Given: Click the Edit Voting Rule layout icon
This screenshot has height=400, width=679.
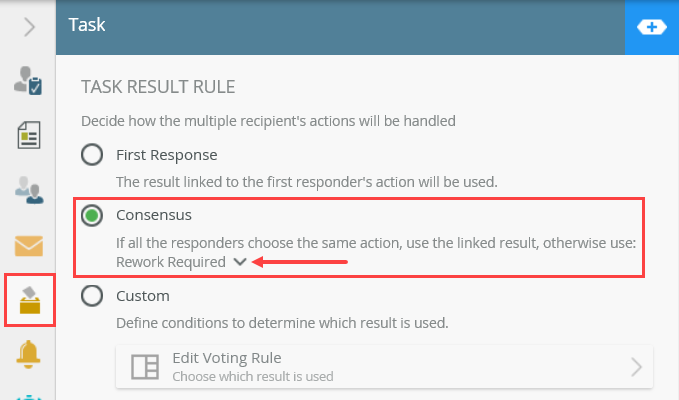Looking at the screenshot, I should point(146,367).
